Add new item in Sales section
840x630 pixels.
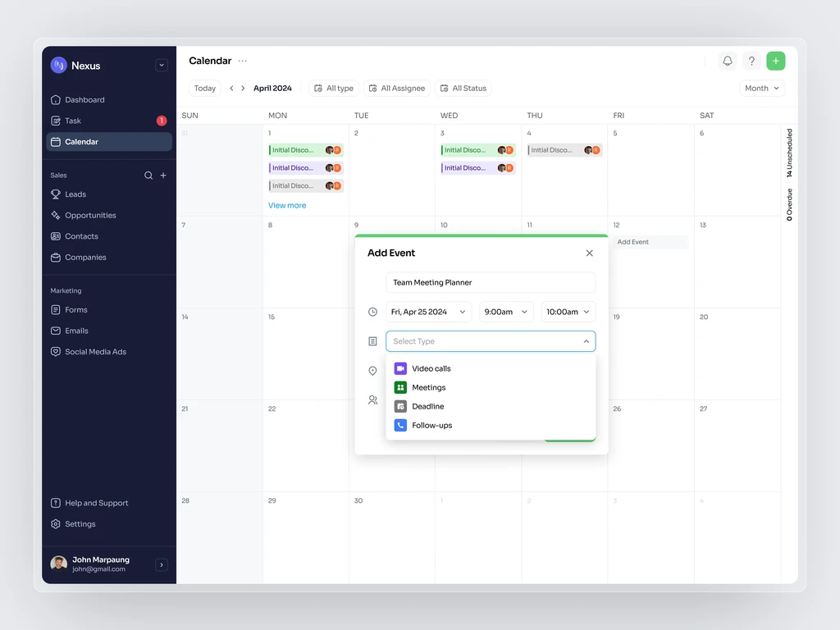coord(163,176)
